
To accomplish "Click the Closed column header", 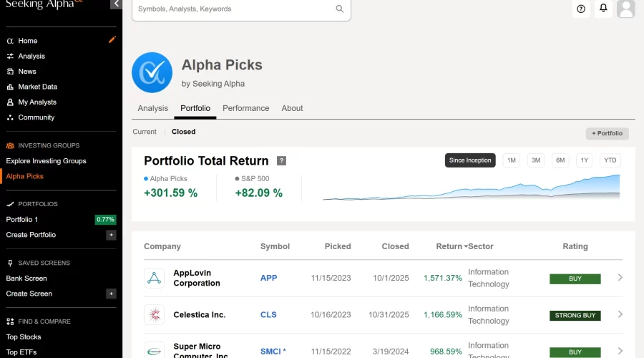I will [x=395, y=246].
